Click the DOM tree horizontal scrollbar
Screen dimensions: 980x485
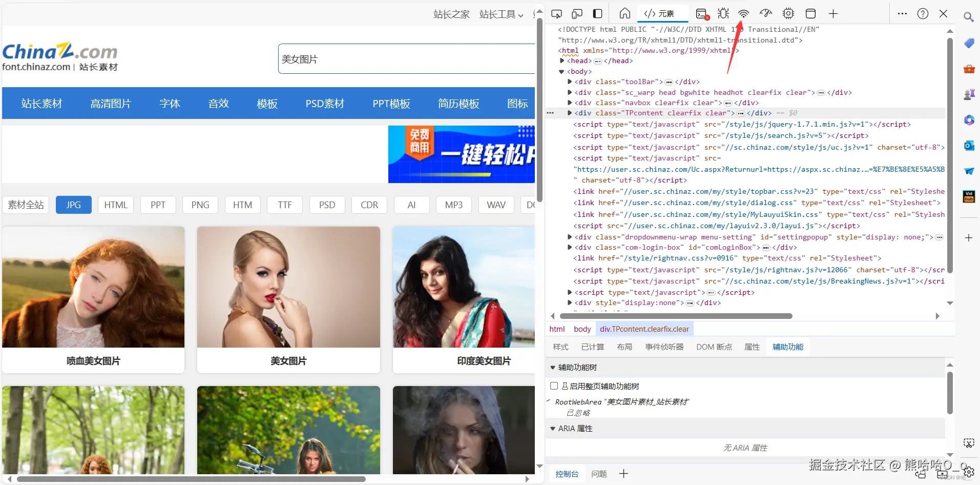pos(676,316)
